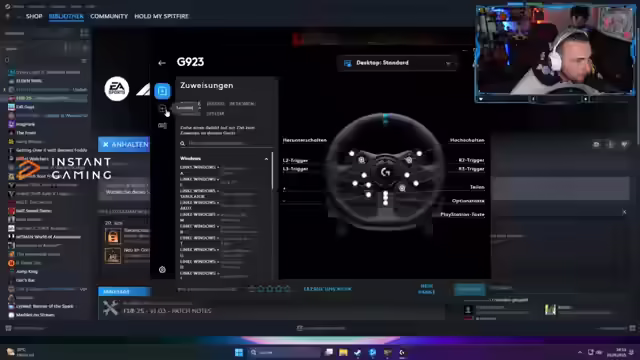This screenshot has width=640, height=360.
Task: Open File Explorer from the taskbar
Action: pos(343,352)
